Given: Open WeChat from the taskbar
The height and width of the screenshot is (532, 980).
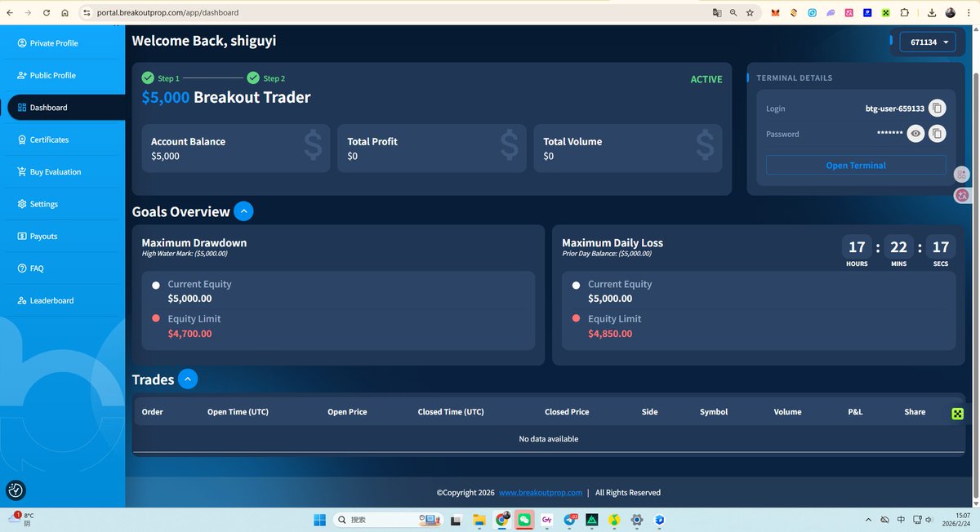Looking at the screenshot, I should [x=524, y=520].
